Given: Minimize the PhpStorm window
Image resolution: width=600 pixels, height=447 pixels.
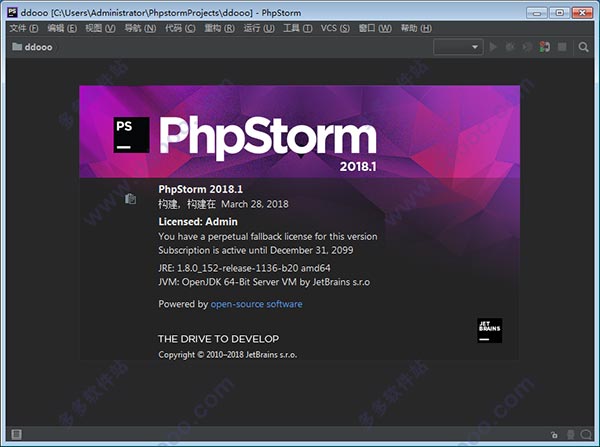Looking at the screenshot, I should 537,13.
